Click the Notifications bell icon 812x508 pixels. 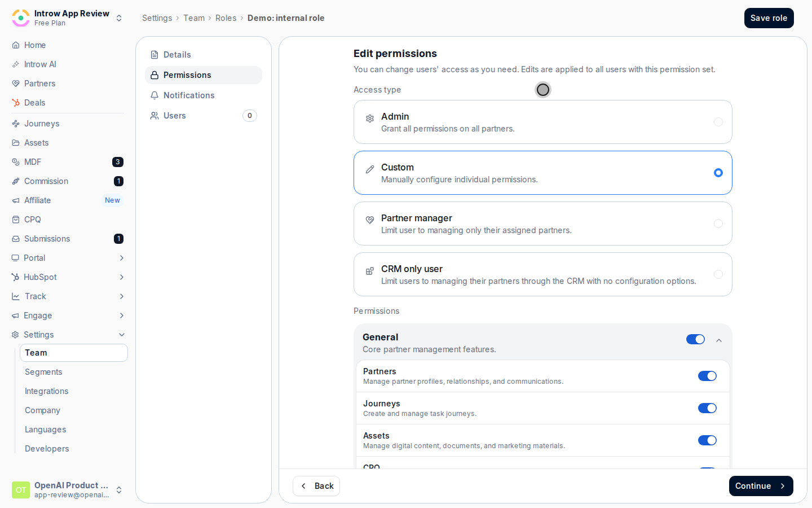(155, 95)
